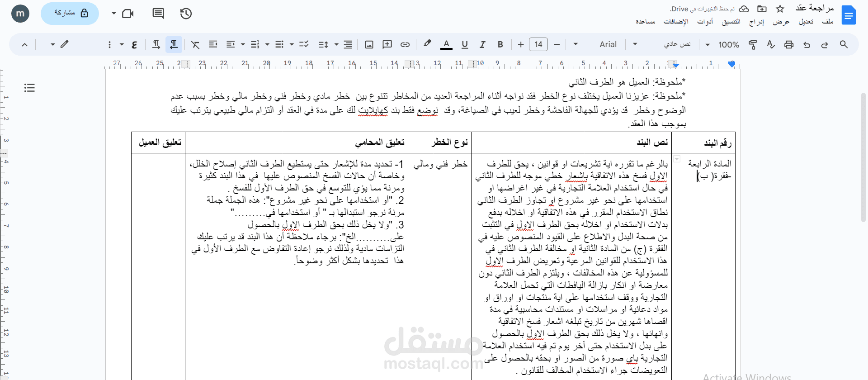This screenshot has height=380, width=868.
Task: Open table cell dropdown arrow
Action: click(677, 159)
